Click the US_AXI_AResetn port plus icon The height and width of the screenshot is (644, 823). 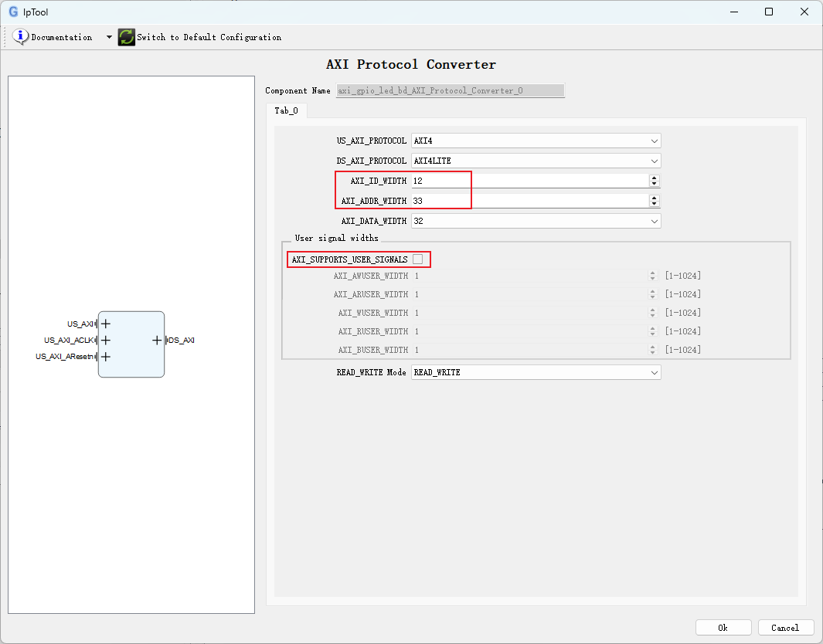tap(106, 357)
